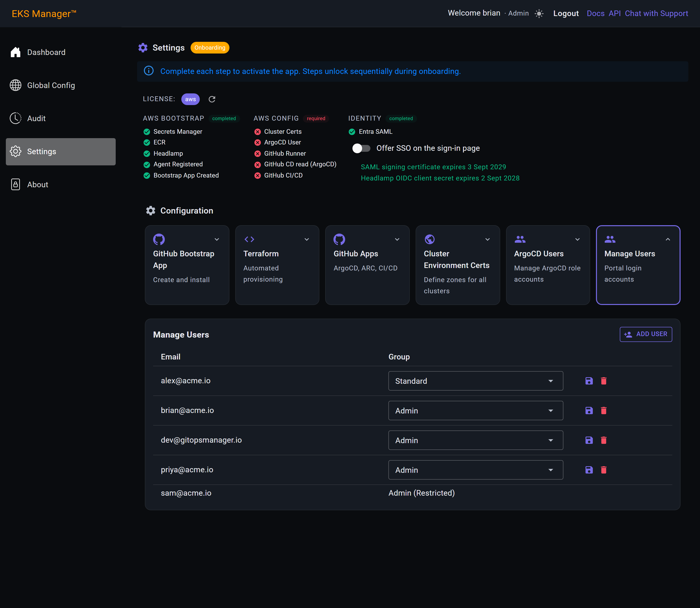Click the required badge beside AWS CONFIG

316,118
